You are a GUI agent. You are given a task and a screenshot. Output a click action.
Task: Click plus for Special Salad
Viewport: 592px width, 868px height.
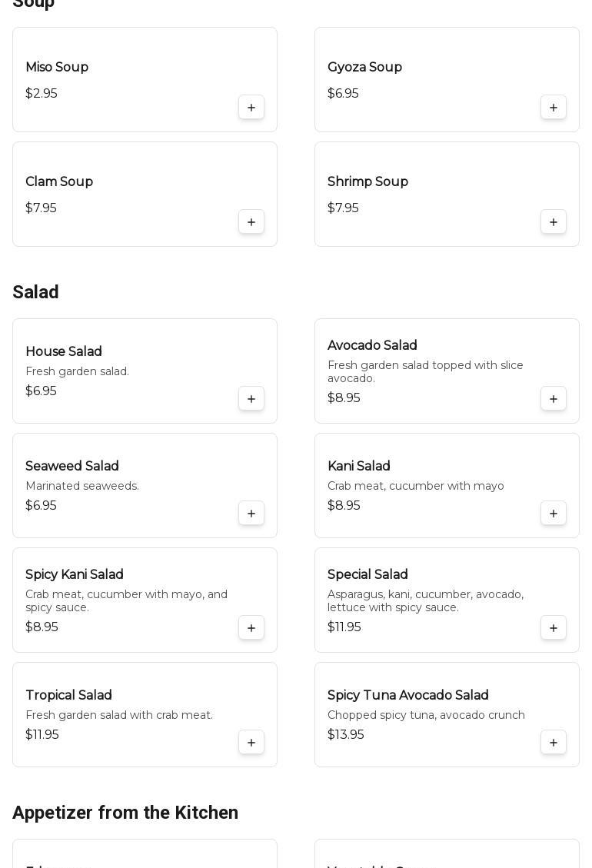(554, 628)
